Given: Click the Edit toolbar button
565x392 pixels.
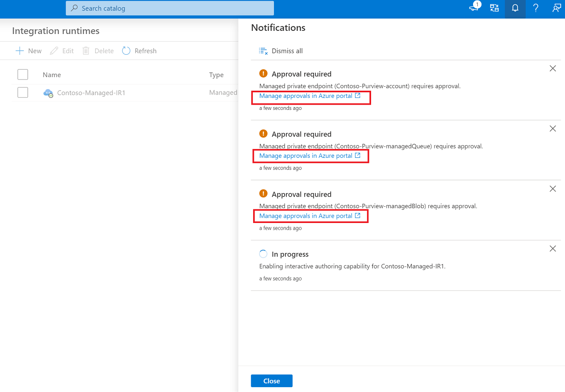Looking at the screenshot, I should pyautogui.click(x=62, y=51).
